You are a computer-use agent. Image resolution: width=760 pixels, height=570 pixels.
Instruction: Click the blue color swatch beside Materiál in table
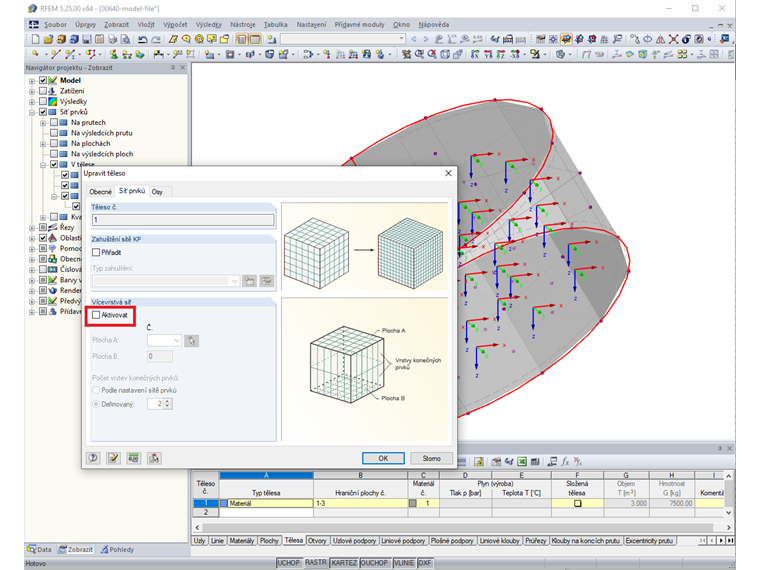click(223, 504)
